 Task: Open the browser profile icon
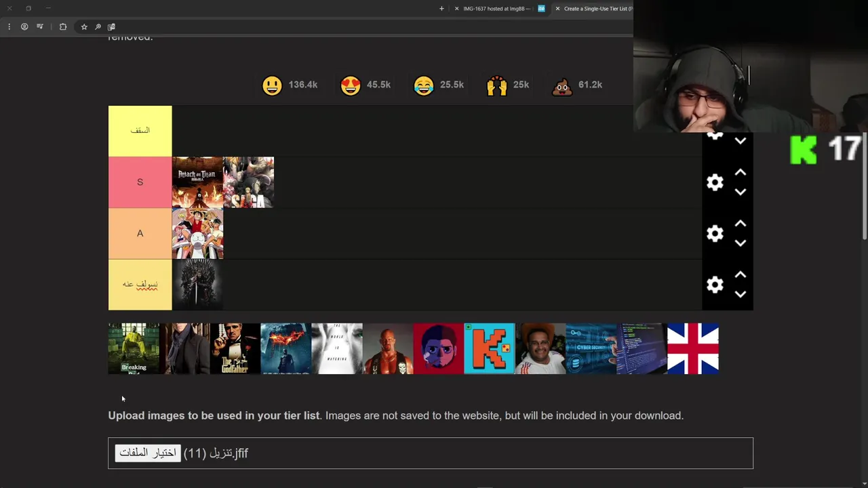point(24,26)
